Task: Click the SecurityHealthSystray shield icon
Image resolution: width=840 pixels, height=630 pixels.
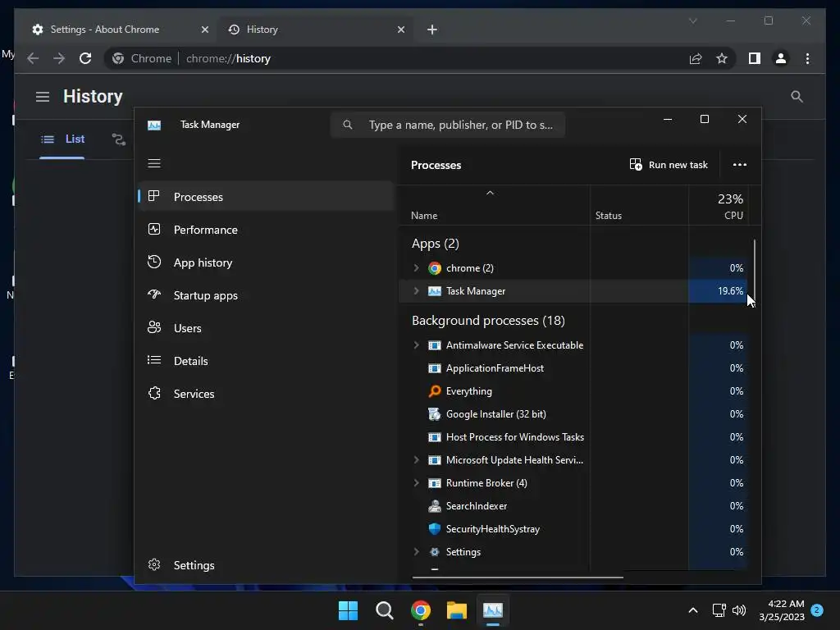Action: point(435,529)
